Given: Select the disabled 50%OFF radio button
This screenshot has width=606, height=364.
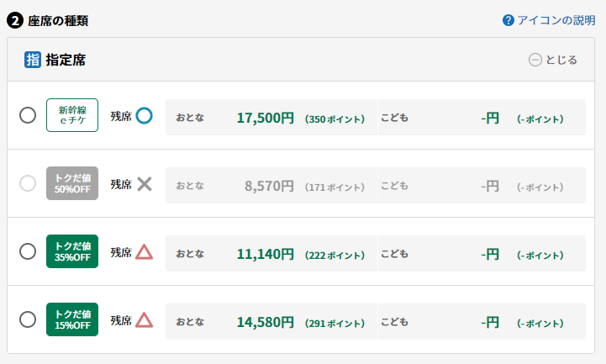Looking at the screenshot, I should [x=28, y=183].
